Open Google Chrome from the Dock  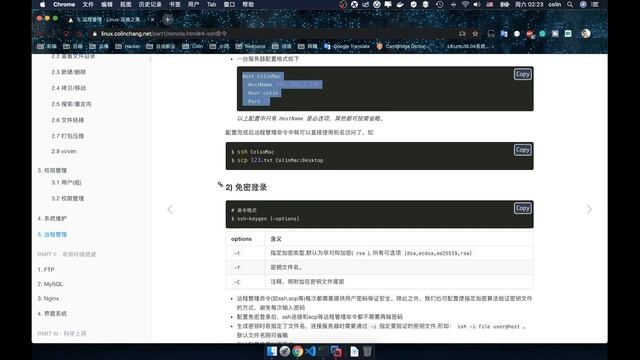pyautogui.click(x=298, y=351)
